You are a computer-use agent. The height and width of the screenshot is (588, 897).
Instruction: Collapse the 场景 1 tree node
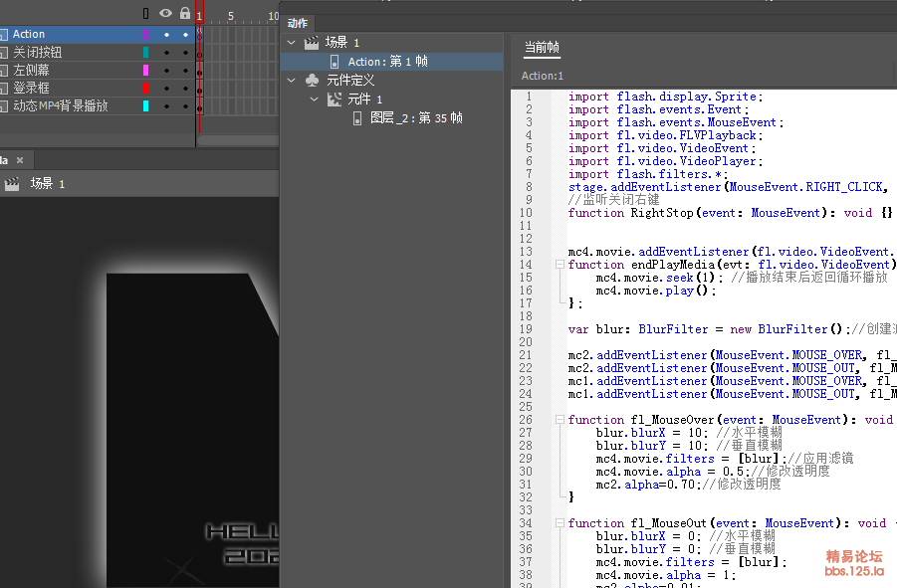point(292,43)
